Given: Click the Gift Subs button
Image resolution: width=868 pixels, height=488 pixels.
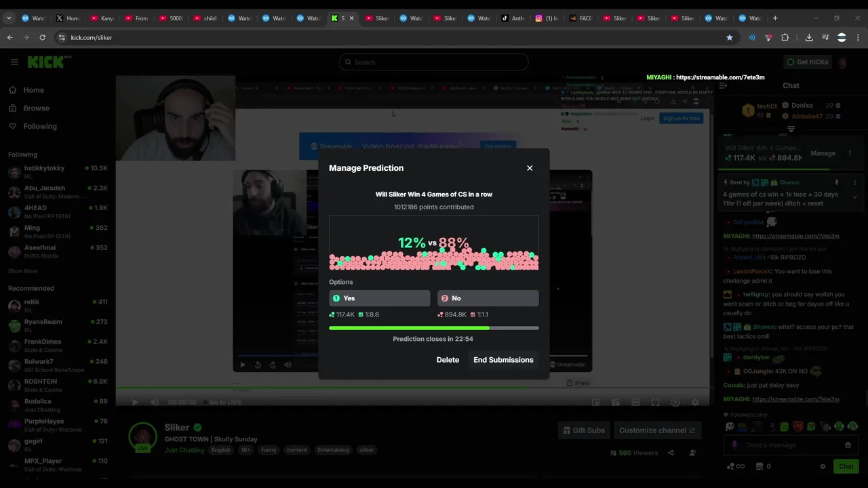Looking at the screenshot, I should 584,430.
